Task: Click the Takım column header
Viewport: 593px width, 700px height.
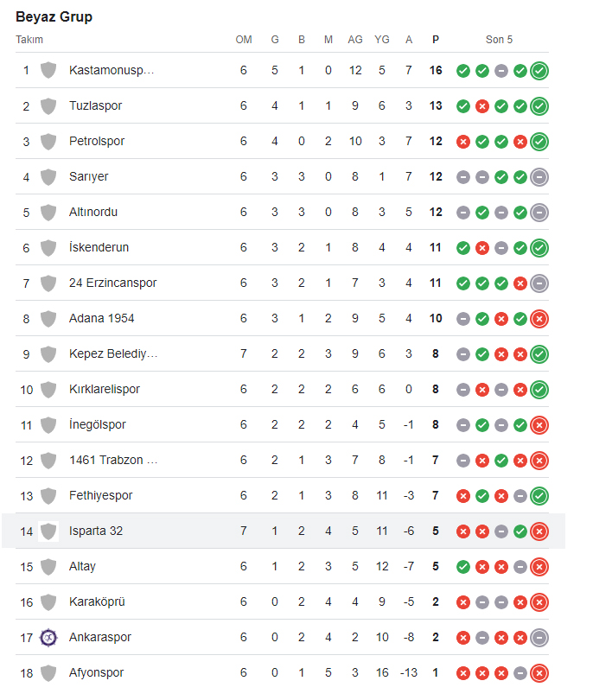Action: [x=29, y=40]
